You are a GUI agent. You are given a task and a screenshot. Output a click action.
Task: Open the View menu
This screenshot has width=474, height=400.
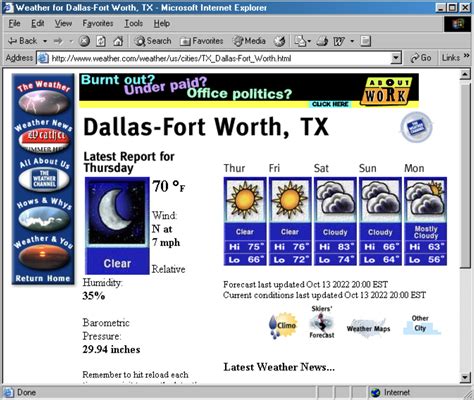[63, 23]
